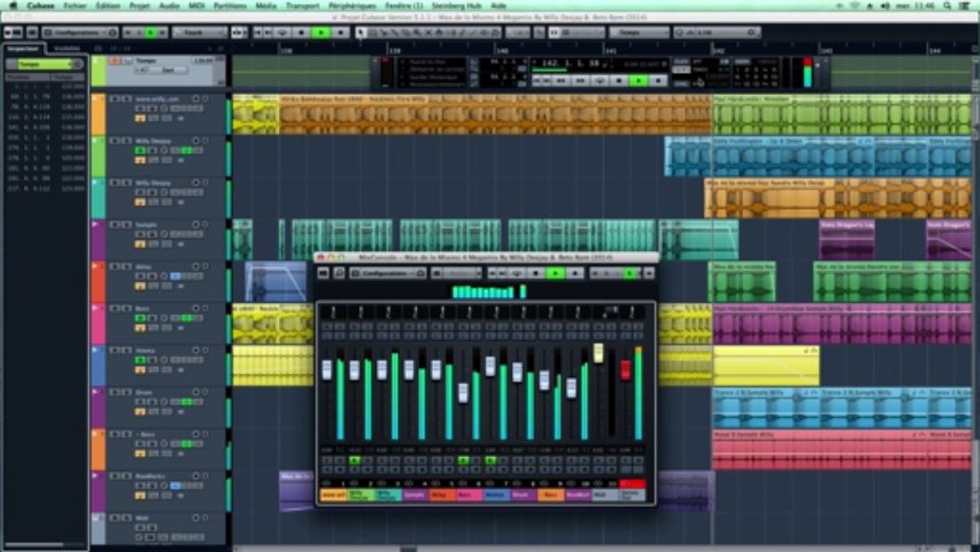Click the arrow dropdown at MixConsole toolbar end
This screenshot has height=552, width=980.
pos(648,273)
